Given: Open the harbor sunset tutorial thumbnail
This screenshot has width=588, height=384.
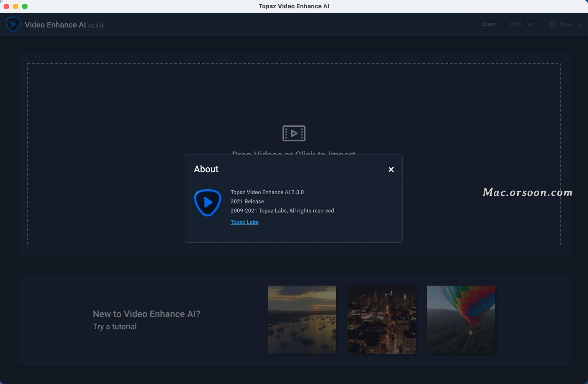Looking at the screenshot, I should pos(302,320).
